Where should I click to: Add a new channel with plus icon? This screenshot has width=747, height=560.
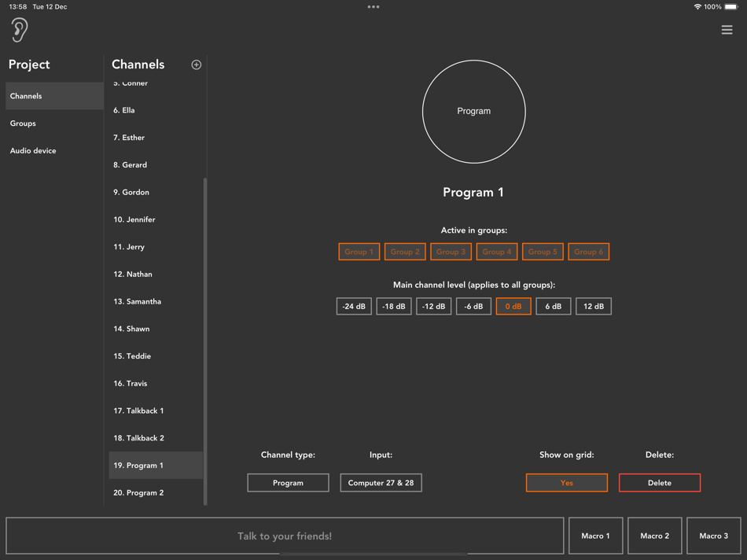point(197,64)
